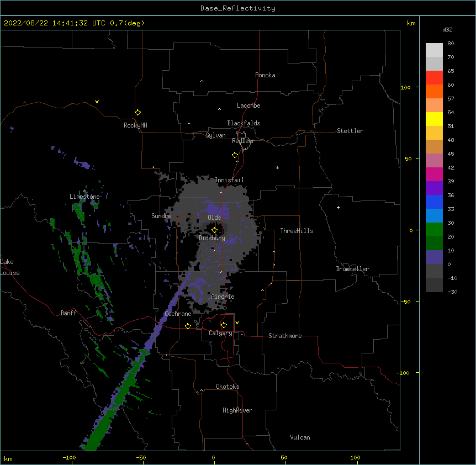Click the dBZ legend heading
Image resolution: width=476 pixels, height=465 pixels.
pos(447,29)
